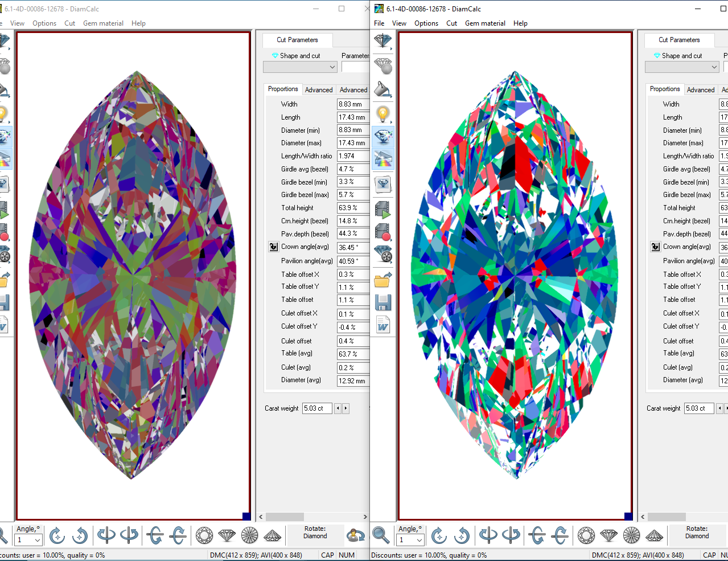Open the Help menu in left window

[x=138, y=23]
